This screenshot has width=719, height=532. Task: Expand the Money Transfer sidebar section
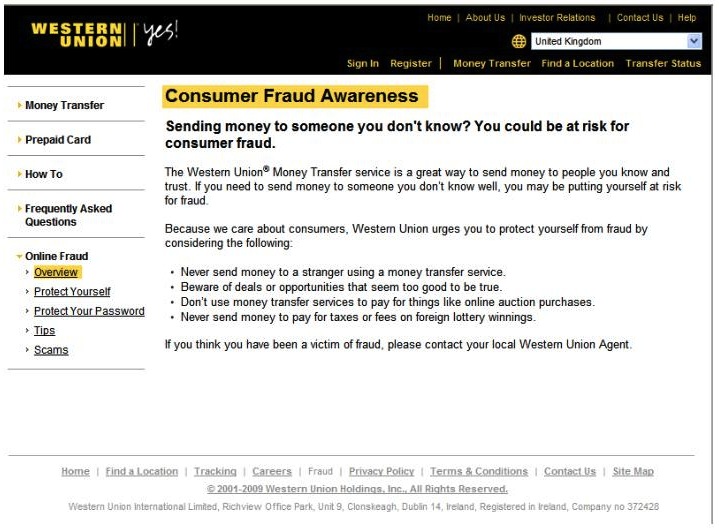click(65, 105)
